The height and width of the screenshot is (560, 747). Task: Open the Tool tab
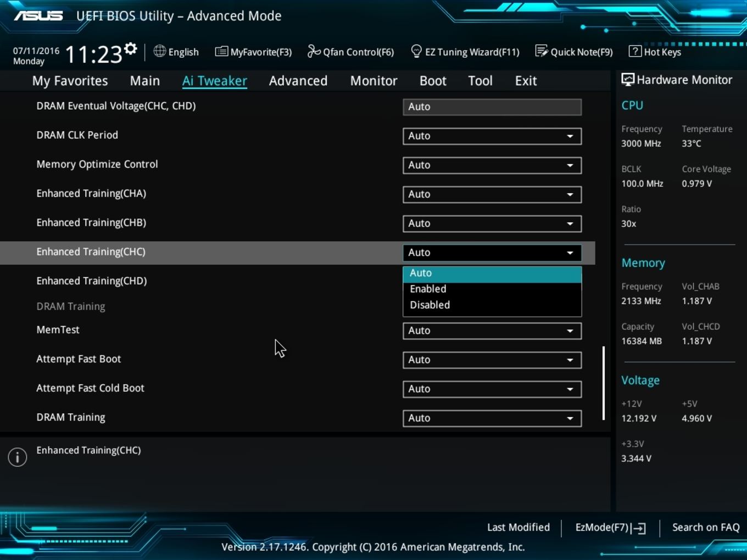480,81
